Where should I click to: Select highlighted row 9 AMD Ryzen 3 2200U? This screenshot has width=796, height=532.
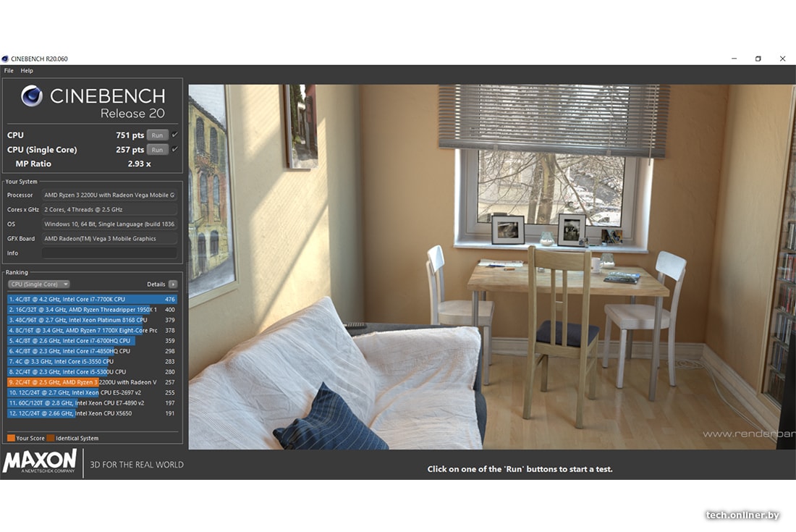tap(92, 382)
